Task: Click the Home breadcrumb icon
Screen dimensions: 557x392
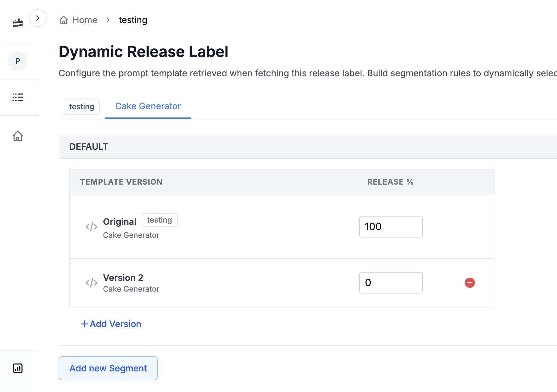Action: [x=64, y=20]
